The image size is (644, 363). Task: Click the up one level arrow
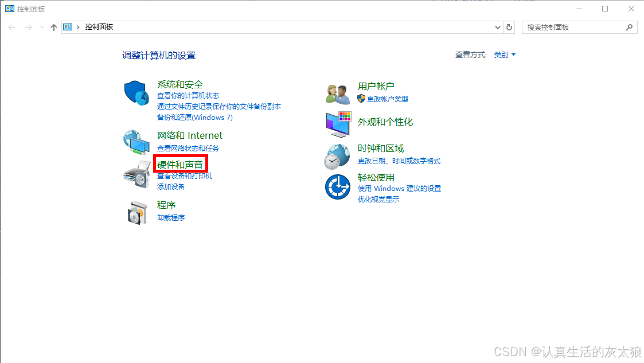54,28
